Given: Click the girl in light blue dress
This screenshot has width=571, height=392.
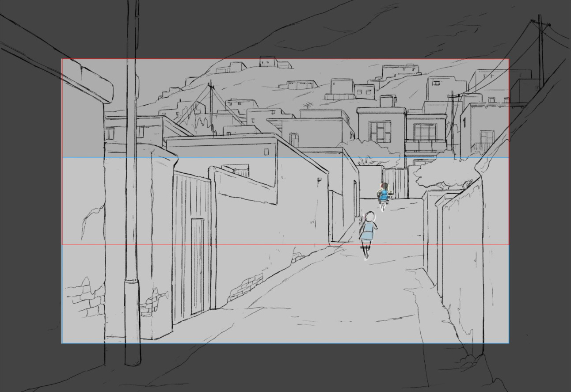Looking at the screenshot, I should click(x=367, y=231).
